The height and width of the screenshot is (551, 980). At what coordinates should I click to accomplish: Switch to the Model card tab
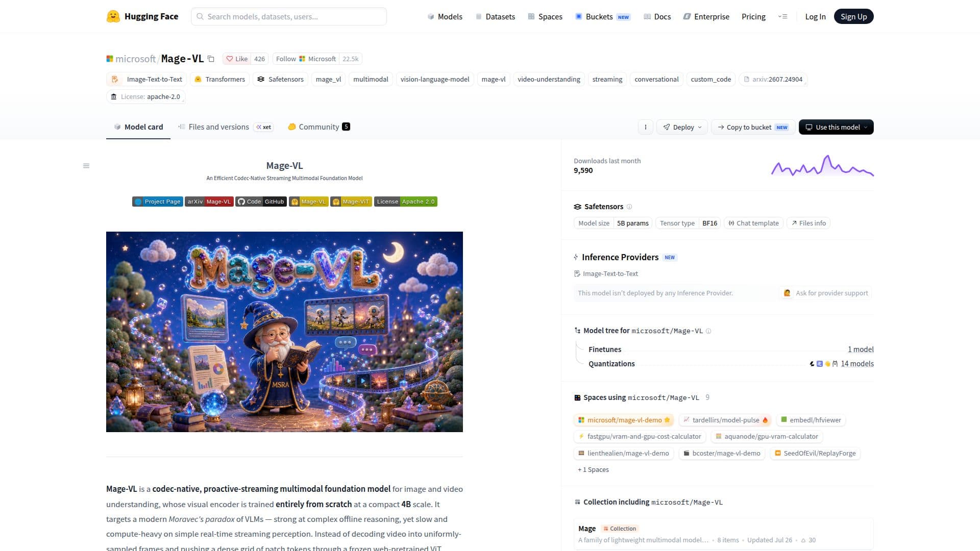click(x=138, y=127)
